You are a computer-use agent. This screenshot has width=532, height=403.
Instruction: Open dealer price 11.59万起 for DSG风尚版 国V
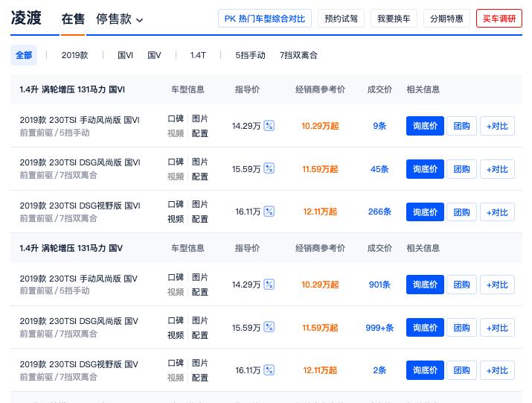[x=320, y=328]
